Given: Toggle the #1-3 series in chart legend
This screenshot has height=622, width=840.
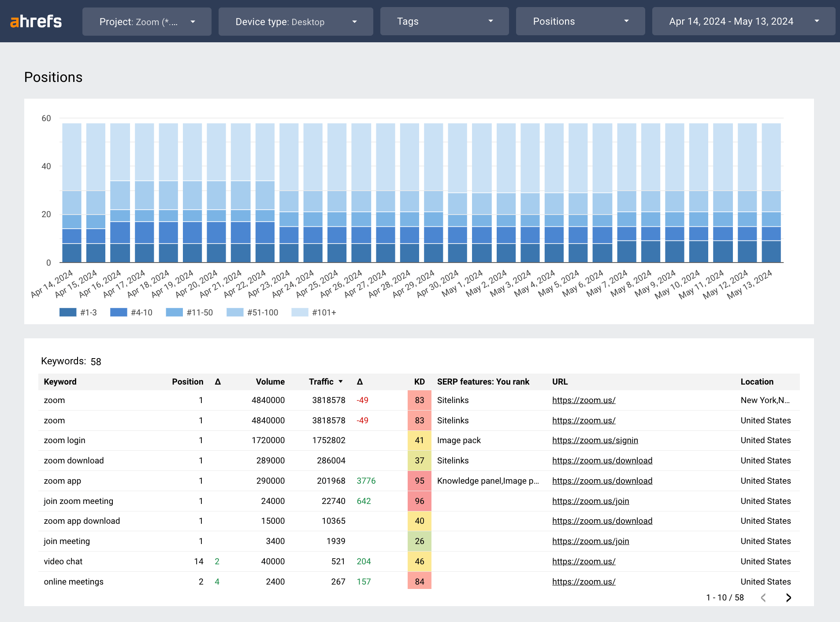Looking at the screenshot, I should click(x=78, y=312).
